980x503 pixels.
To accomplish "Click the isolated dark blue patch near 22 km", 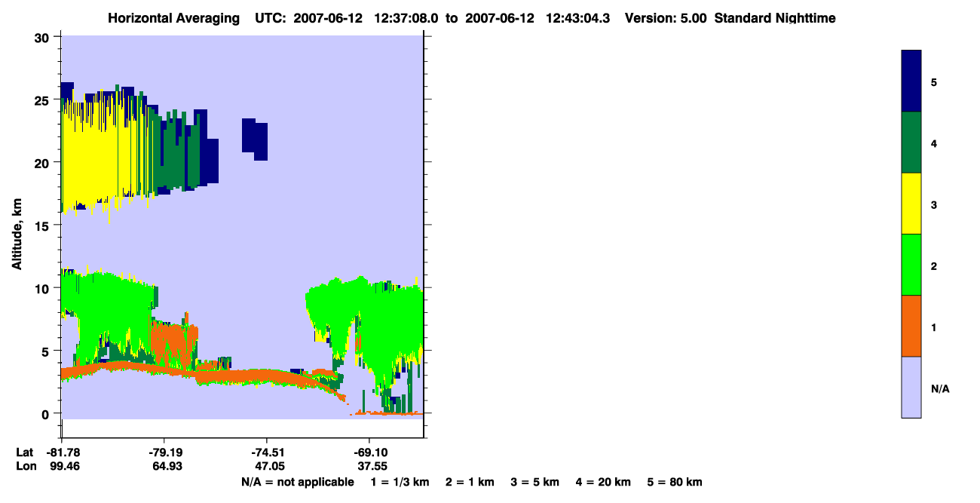I will click(x=255, y=139).
